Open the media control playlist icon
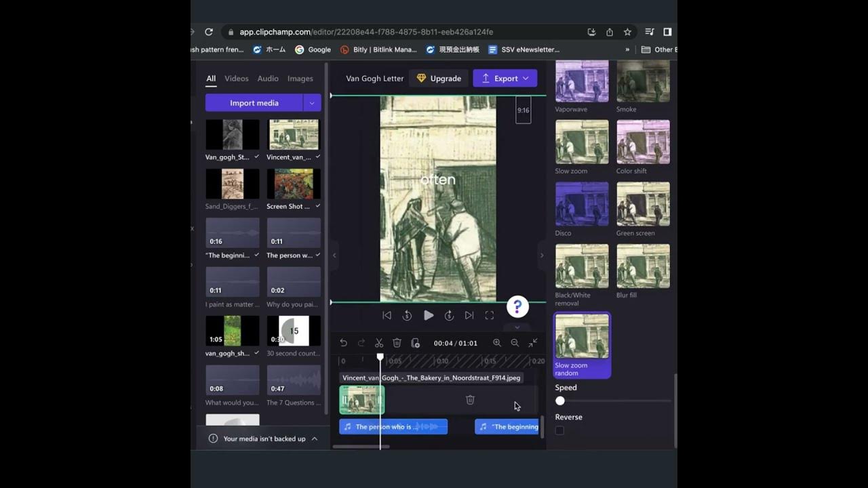The image size is (868, 488). point(650,32)
